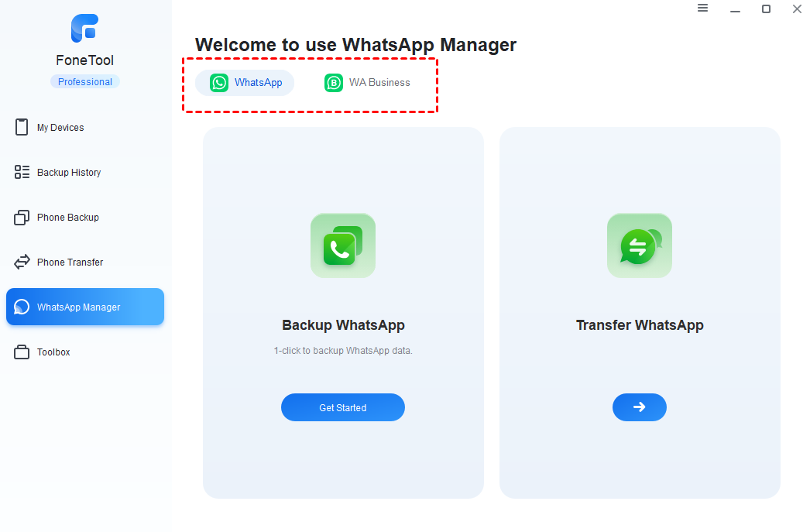
Task: Select the Phone Backup sidebar icon
Action: click(22, 218)
